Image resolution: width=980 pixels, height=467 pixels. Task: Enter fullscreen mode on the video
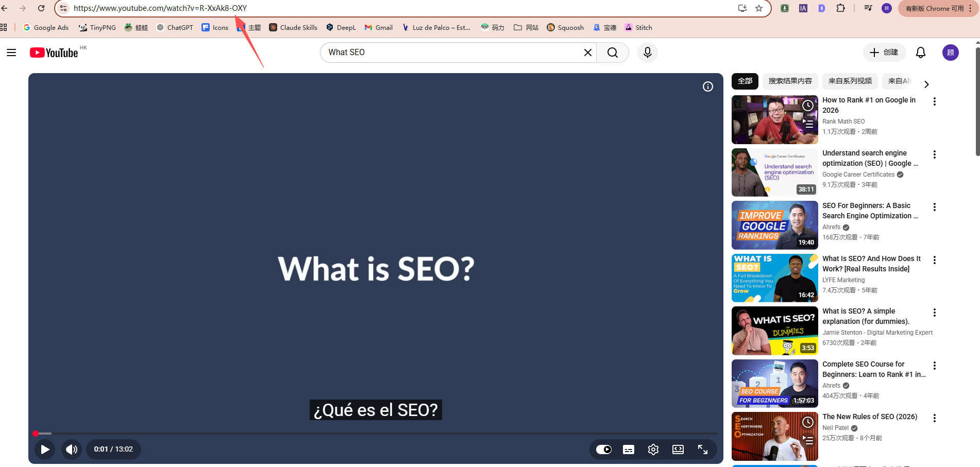click(702, 449)
